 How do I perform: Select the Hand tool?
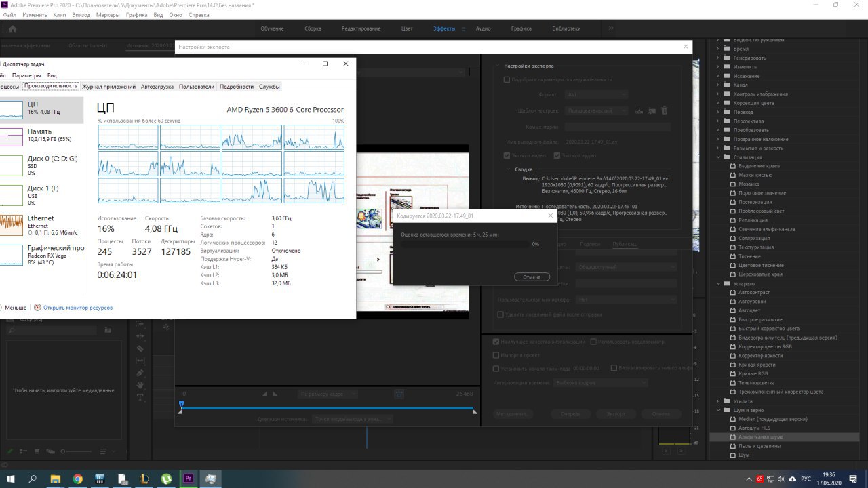tap(140, 385)
